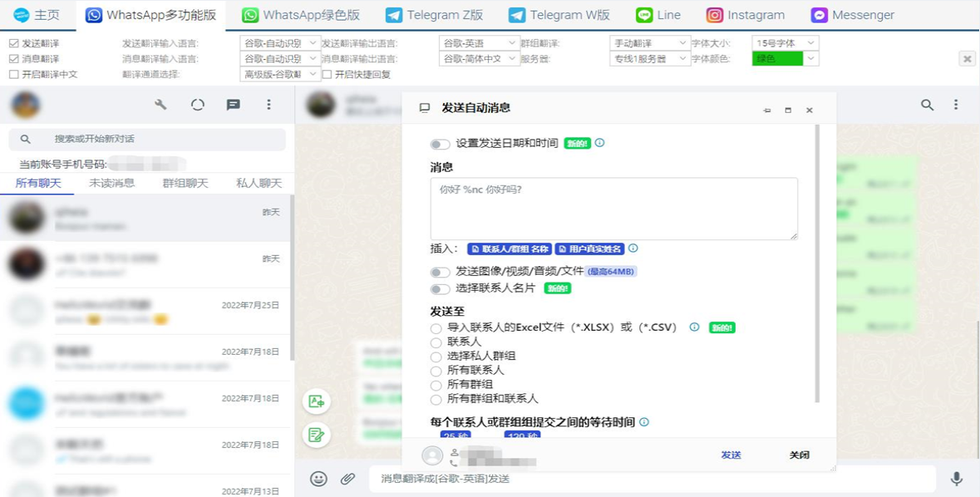Toggle on 设置发送日期和时间

[440, 144]
